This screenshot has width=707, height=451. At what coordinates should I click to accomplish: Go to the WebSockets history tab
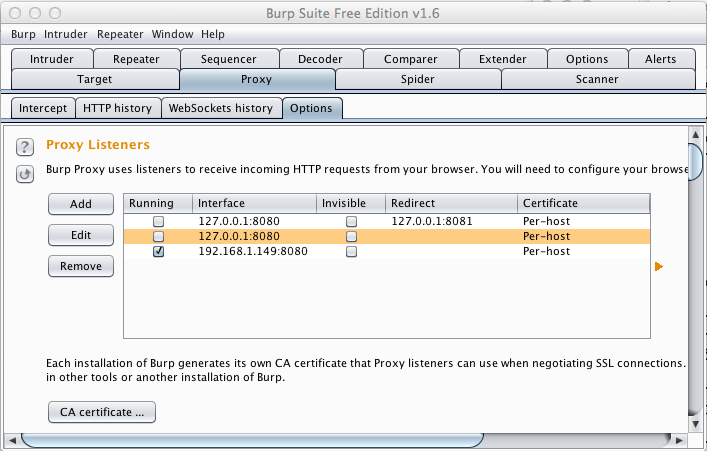(220, 108)
